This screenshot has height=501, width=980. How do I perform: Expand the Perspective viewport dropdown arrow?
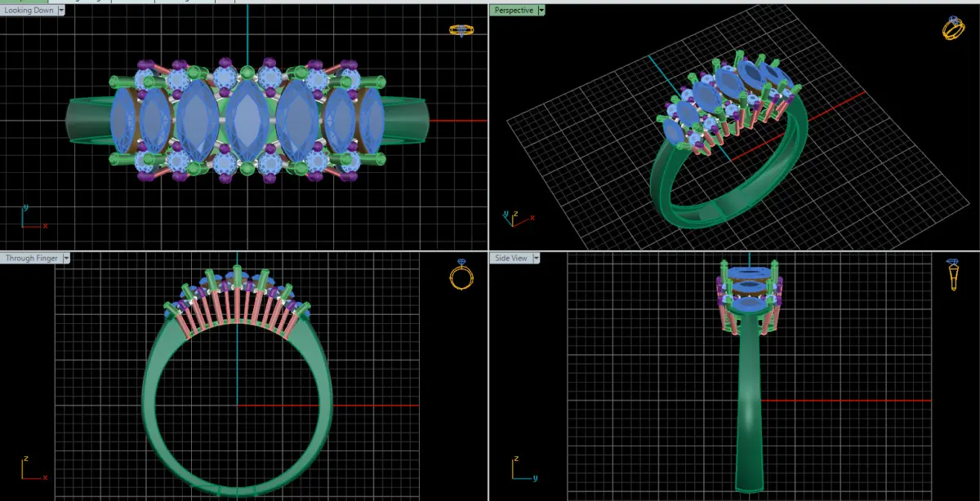pyautogui.click(x=541, y=11)
